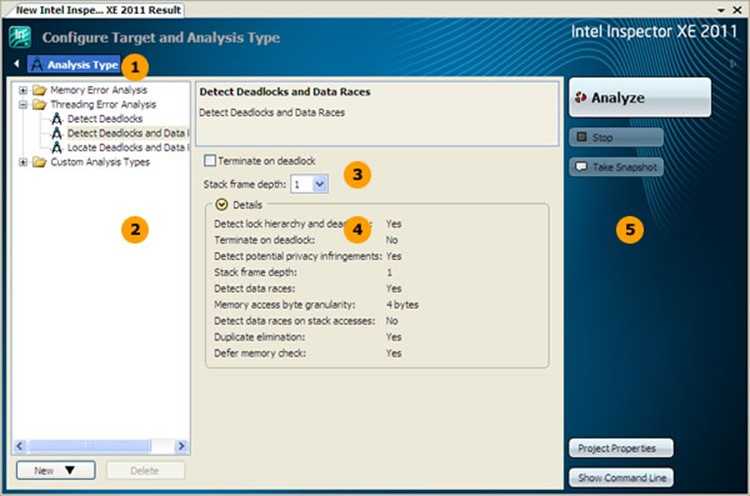Click the Take Snapshot button
This screenshot has width=750, height=496.
pyautogui.click(x=616, y=167)
